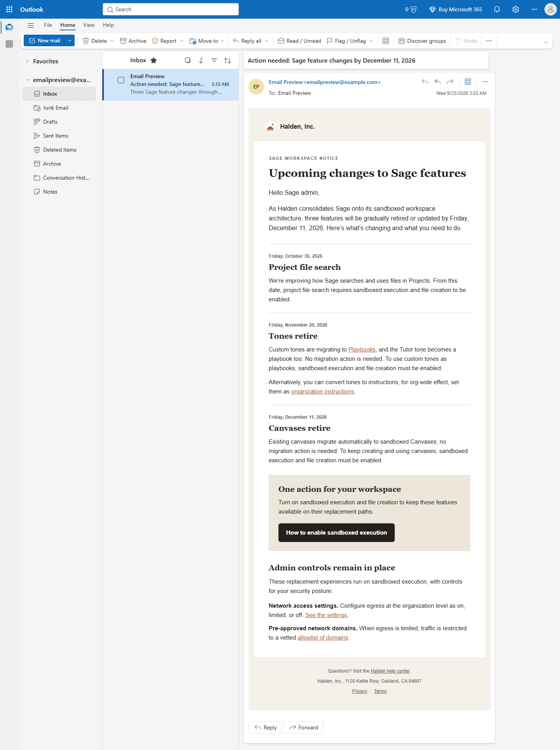Image resolution: width=560 pixels, height=750 pixels.
Task: Open more actions ellipsis in message header
Action: (x=485, y=82)
